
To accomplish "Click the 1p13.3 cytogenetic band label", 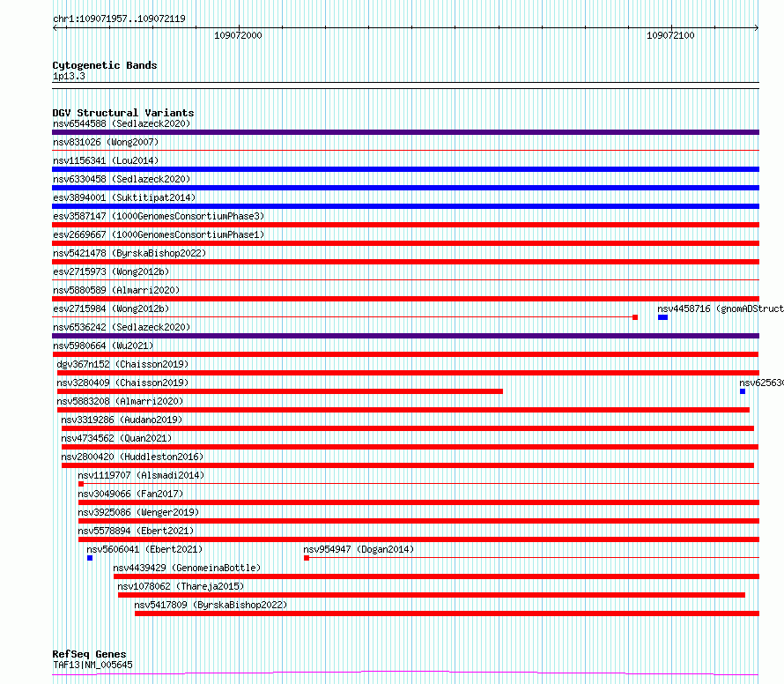I will 69,77.
